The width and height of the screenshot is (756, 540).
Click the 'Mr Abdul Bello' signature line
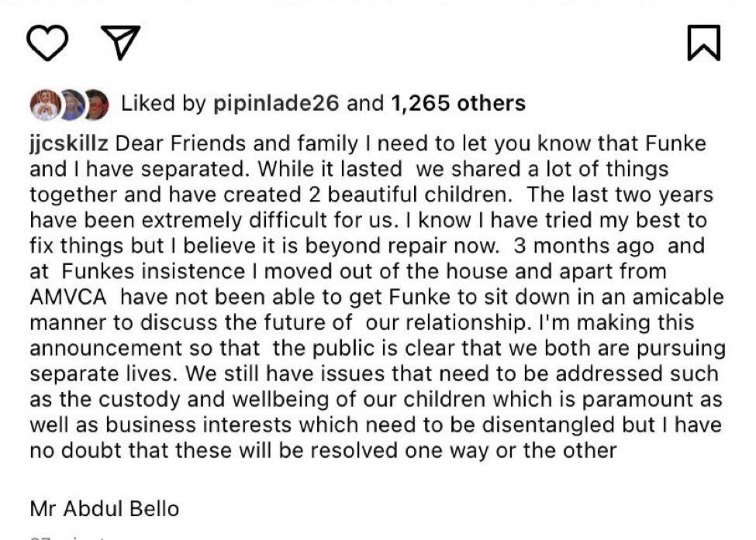(104, 509)
